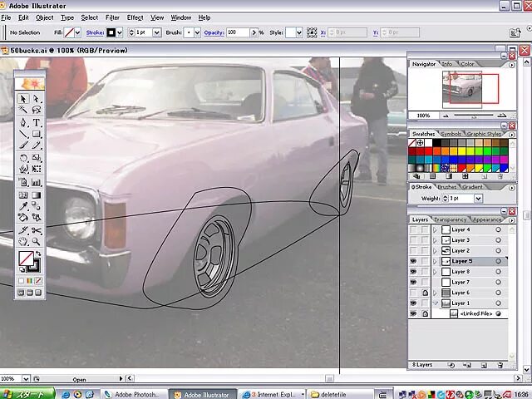Select the Pen tool
Viewport: 532px width, 399px height.
point(23,122)
